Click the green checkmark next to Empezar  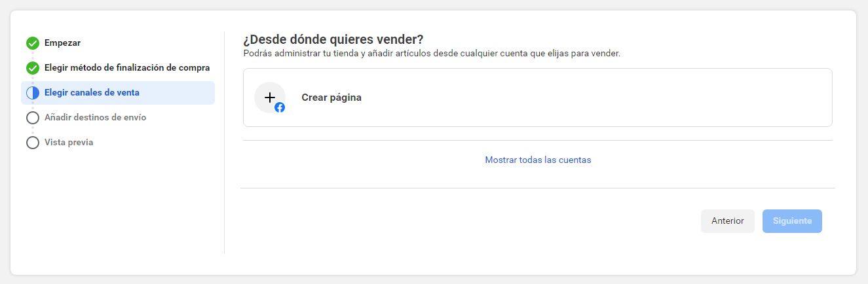[x=33, y=43]
